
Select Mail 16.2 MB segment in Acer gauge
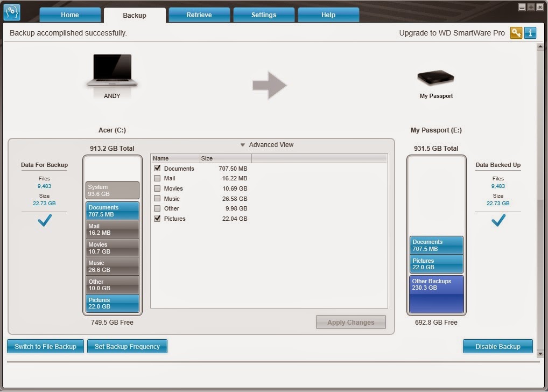click(112, 229)
